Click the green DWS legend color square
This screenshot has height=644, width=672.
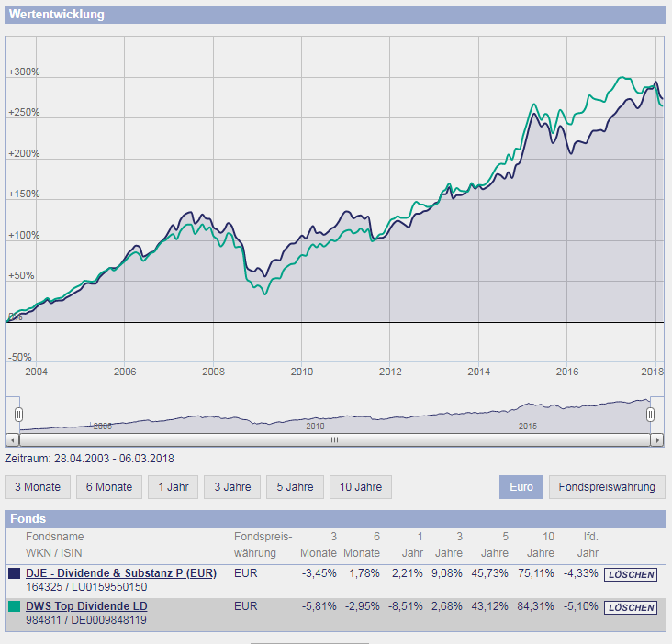click(15, 606)
